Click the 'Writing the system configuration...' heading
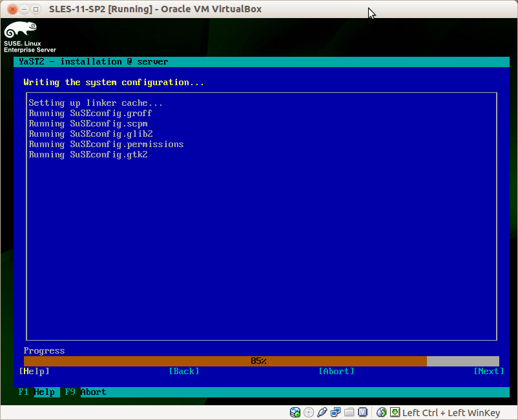518x420 pixels. pos(114,83)
